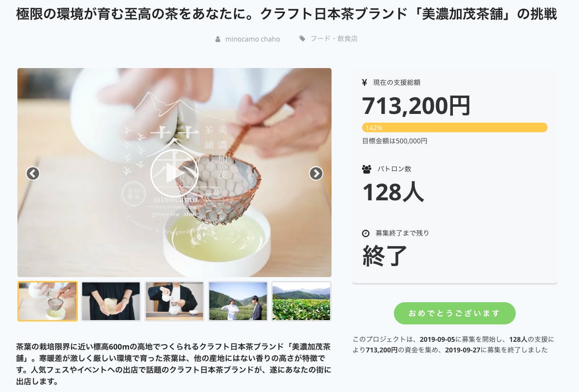This screenshot has width=579, height=392.
Task: Click the user icon beside minocamo chaho
Action: (218, 39)
